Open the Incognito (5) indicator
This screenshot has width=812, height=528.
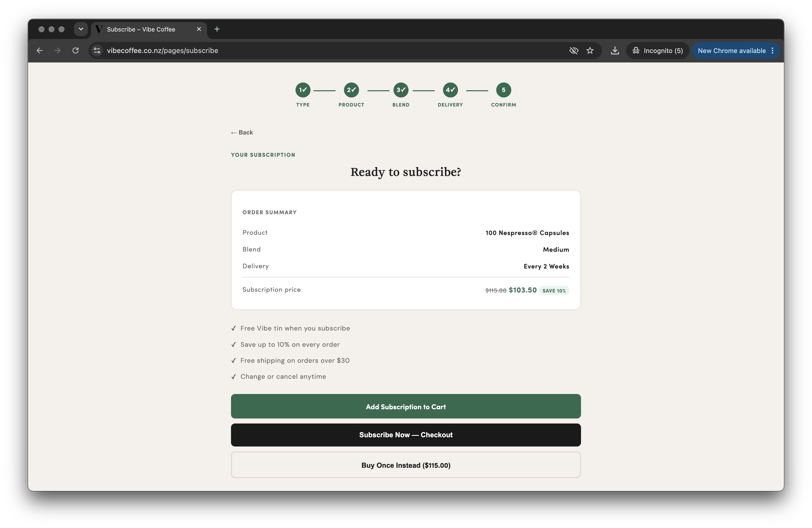pyautogui.click(x=657, y=50)
